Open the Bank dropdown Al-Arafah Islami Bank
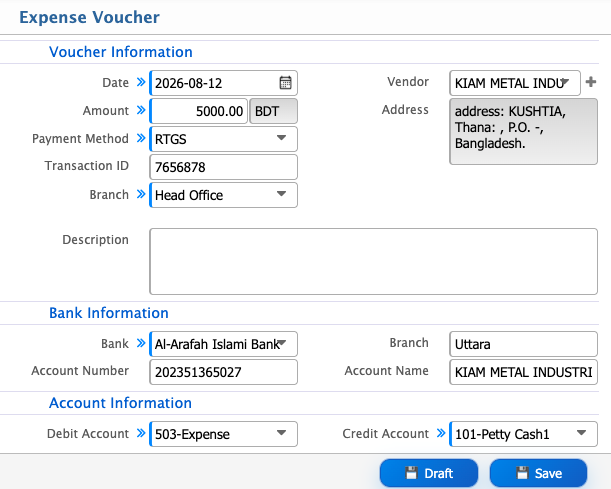 223,344
